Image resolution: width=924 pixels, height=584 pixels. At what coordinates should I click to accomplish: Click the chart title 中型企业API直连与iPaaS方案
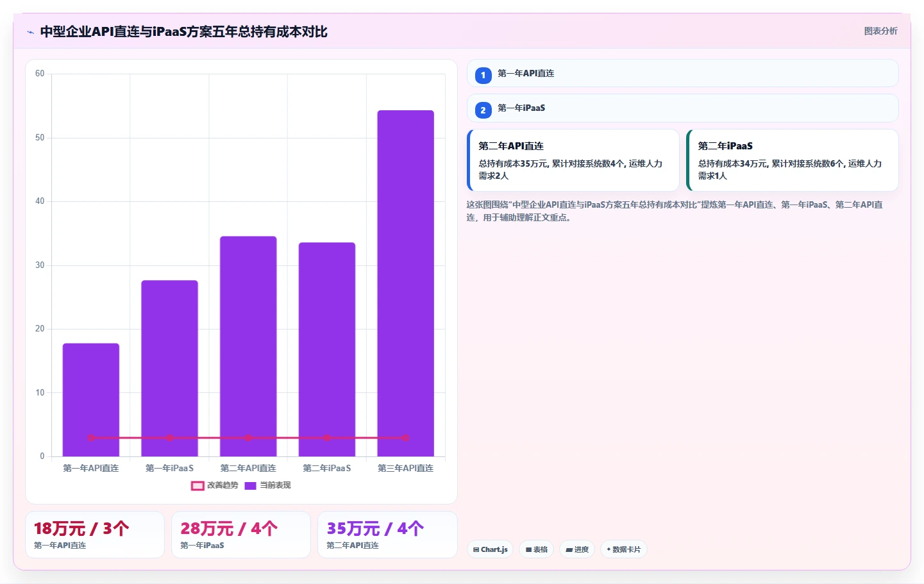click(183, 32)
